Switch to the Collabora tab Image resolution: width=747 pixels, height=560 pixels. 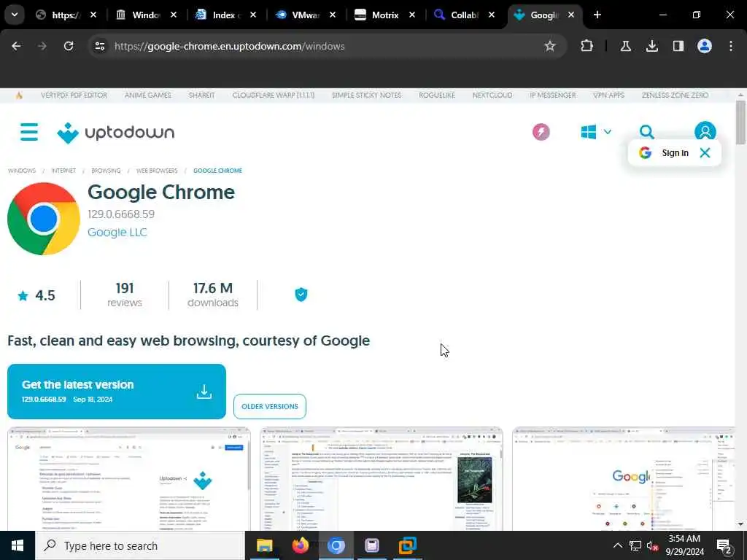[x=465, y=15]
